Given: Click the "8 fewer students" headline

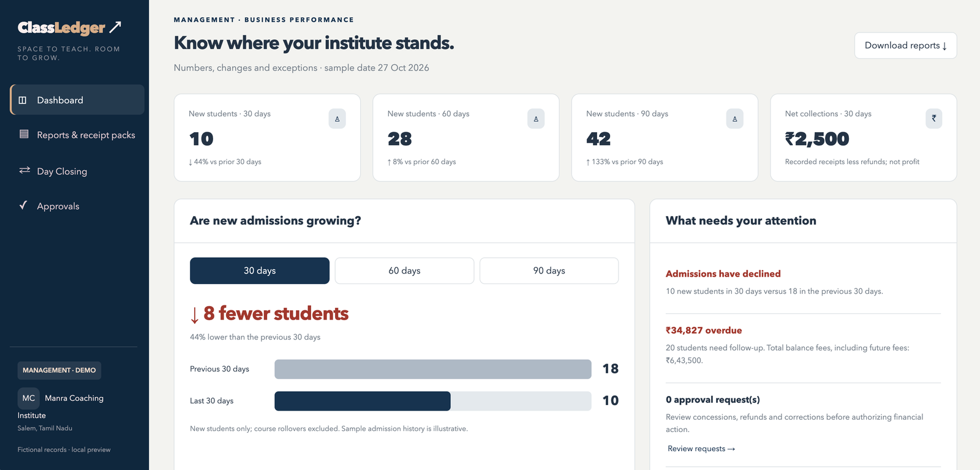Looking at the screenshot, I should [269, 313].
